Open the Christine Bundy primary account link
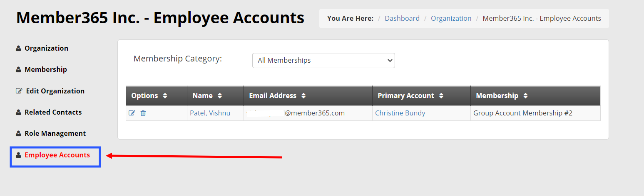The width and height of the screenshot is (644, 196). [400, 113]
